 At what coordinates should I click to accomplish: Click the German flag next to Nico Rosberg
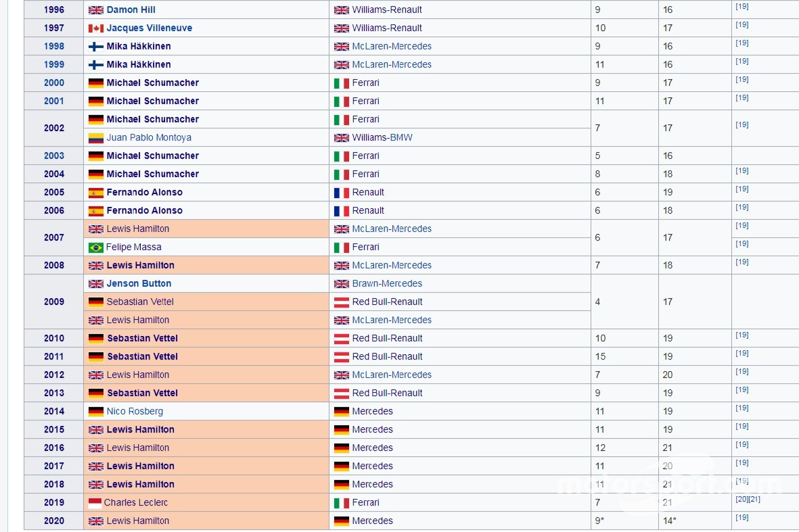tap(95, 412)
